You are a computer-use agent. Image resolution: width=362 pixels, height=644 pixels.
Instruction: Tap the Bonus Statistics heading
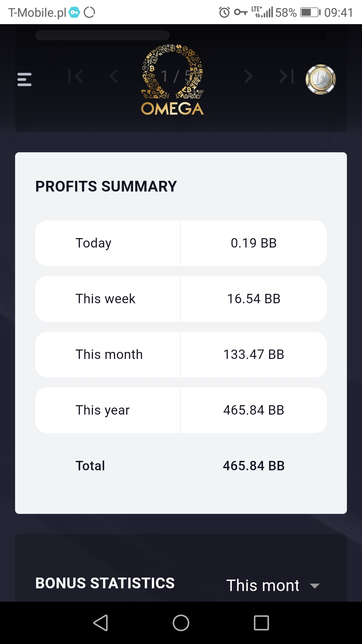[x=105, y=583]
